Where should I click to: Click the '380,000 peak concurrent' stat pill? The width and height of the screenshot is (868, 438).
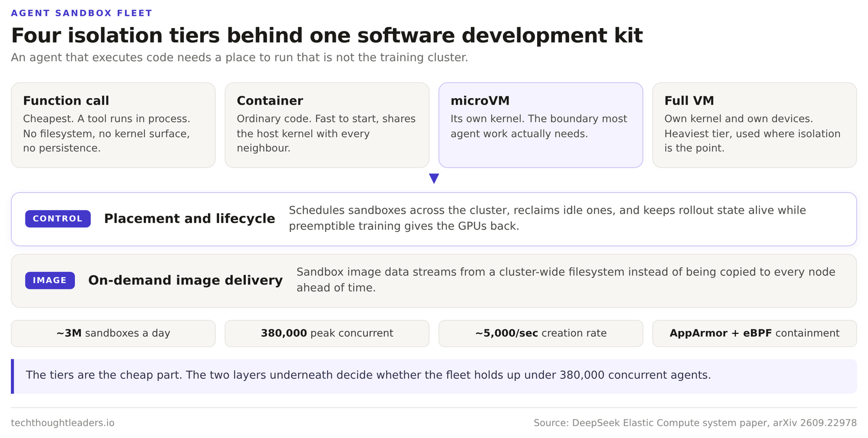[x=327, y=333]
